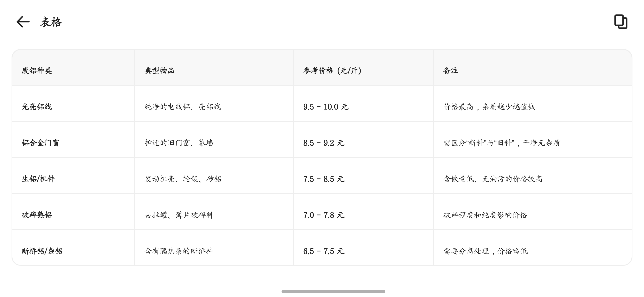Select the 断桥铝/杂铝 cell
This screenshot has width=644, height=297.
tap(42, 251)
